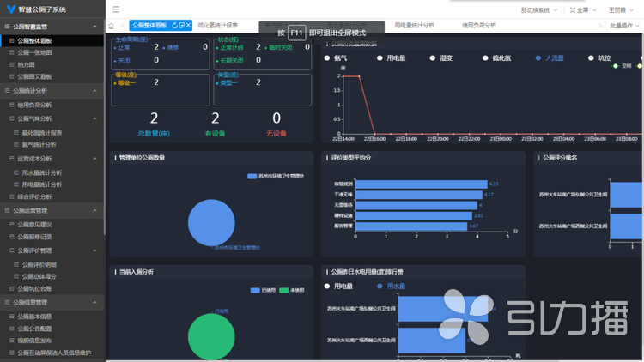This screenshot has width=644, height=362.
Task: Click the refresh icon on the 公厕整体看板 tab
Action: [175, 26]
